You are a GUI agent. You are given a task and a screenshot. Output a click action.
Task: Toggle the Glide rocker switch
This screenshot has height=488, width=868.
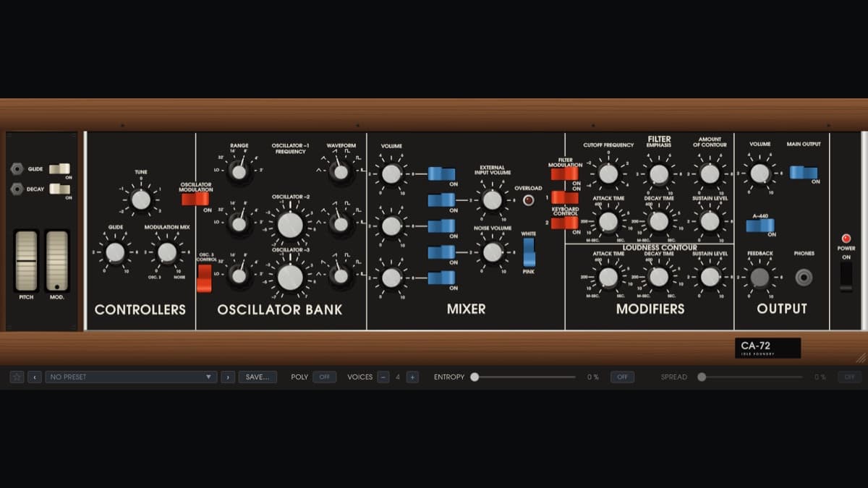tap(59, 168)
